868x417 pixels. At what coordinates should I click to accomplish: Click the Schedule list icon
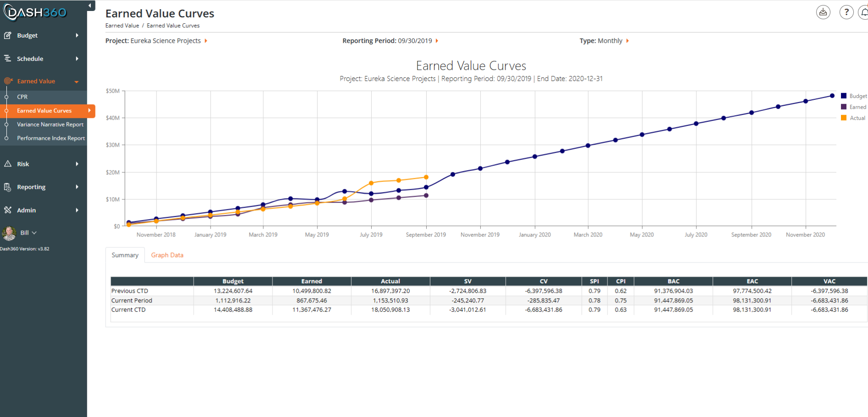pyautogui.click(x=8, y=58)
